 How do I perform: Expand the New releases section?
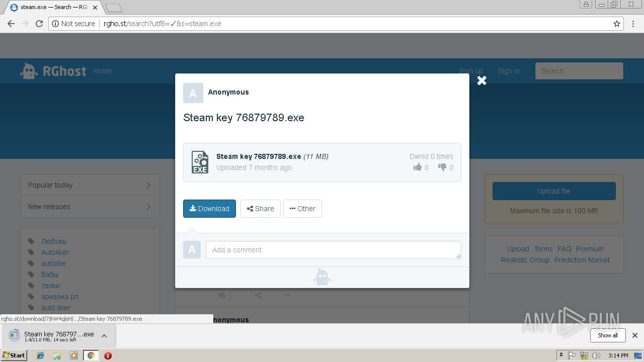point(90,207)
